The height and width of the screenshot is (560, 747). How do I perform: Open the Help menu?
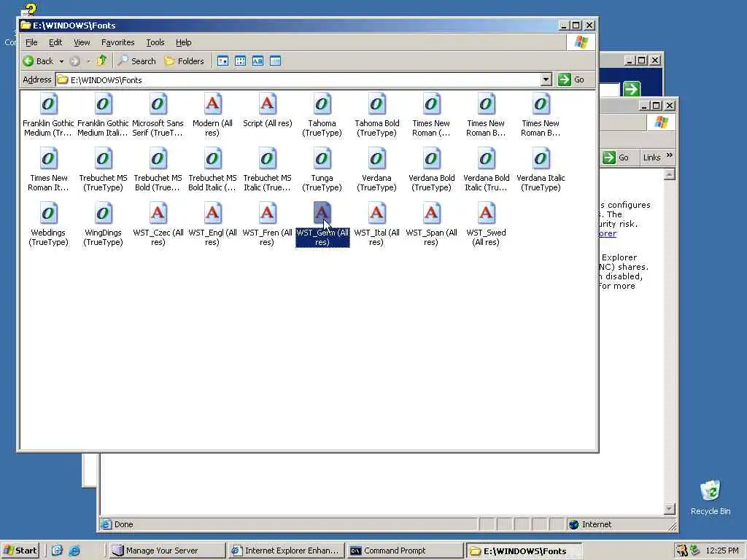point(183,42)
